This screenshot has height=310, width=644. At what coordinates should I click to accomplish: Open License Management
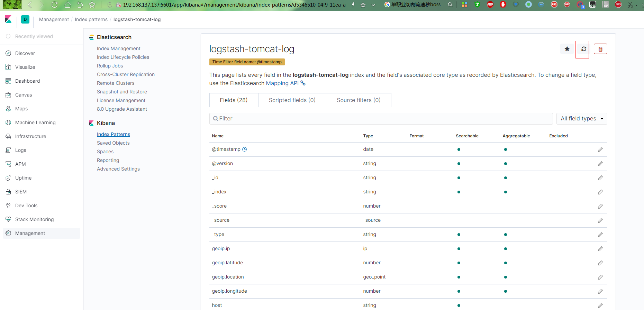click(x=121, y=100)
